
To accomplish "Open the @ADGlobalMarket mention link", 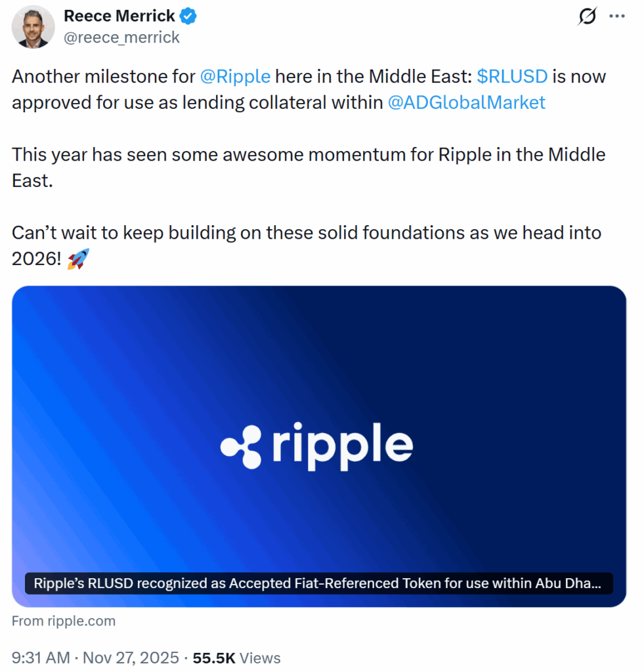I will coord(467,102).
